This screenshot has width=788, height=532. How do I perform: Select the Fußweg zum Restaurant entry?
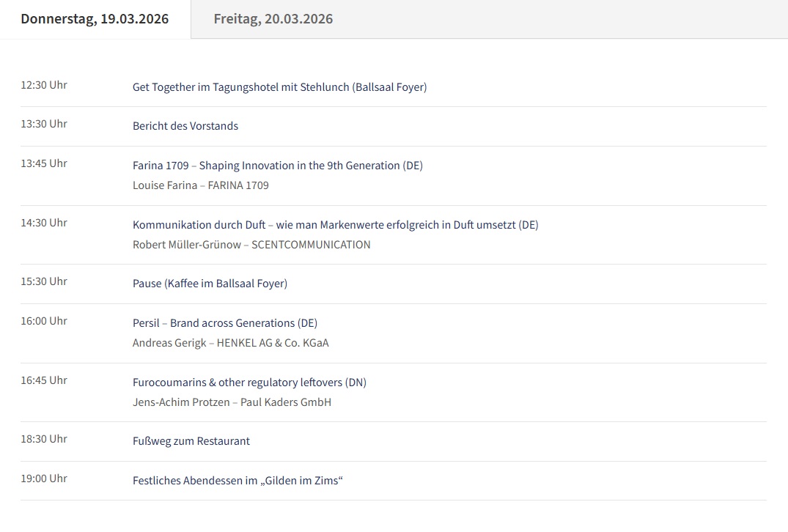coord(191,441)
